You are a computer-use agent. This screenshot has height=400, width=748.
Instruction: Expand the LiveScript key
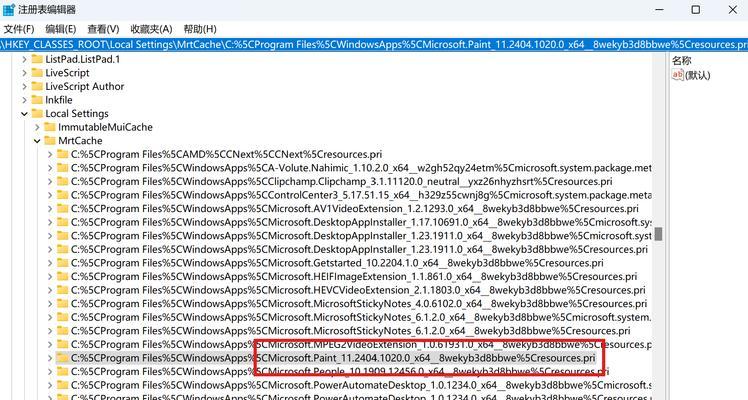24,73
